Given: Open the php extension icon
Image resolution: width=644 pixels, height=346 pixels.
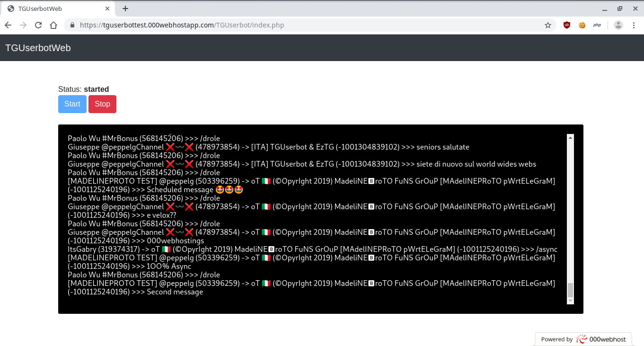Looking at the screenshot, I should (x=597, y=25).
